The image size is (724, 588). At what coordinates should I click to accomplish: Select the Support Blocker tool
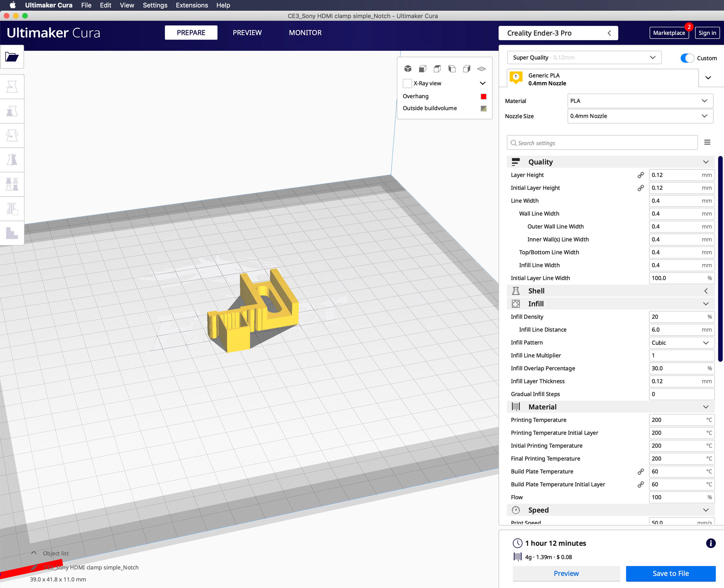coord(12,209)
